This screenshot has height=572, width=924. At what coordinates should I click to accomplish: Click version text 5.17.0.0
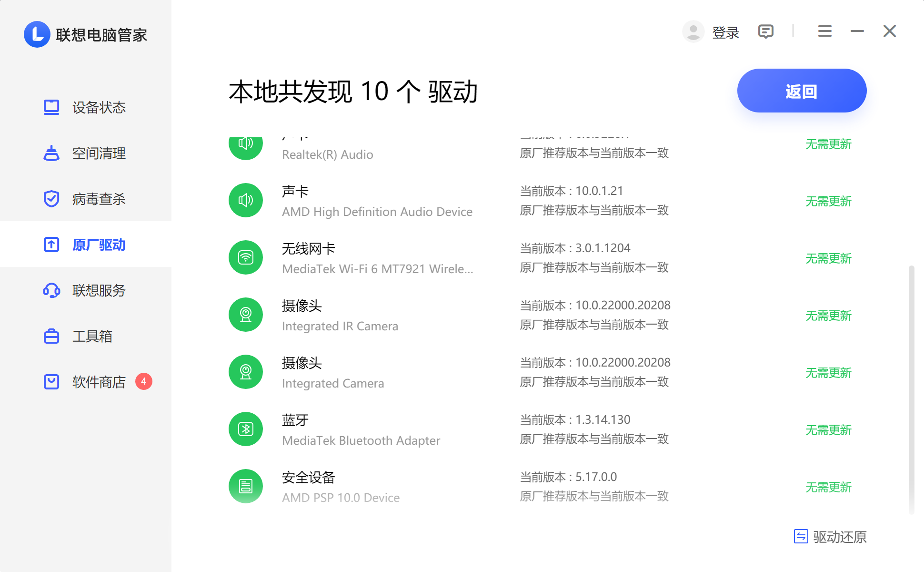click(x=596, y=477)
